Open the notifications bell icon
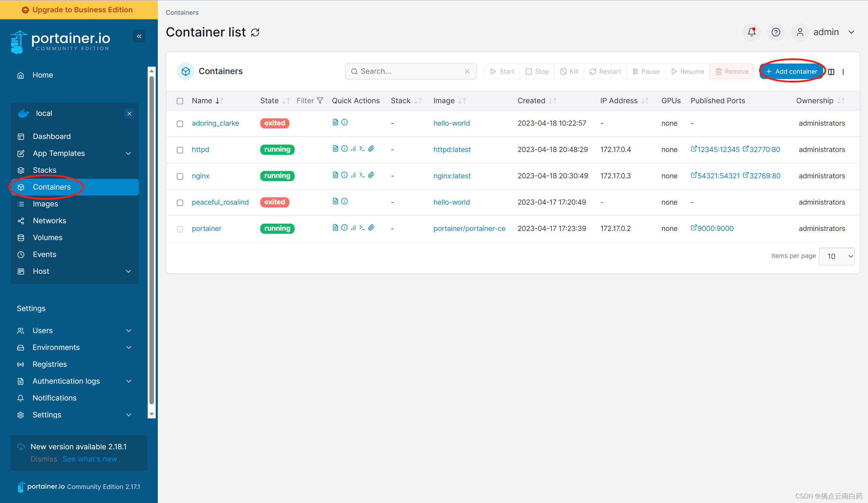This screenshot has height=503, width=868. tap(751, 32)
